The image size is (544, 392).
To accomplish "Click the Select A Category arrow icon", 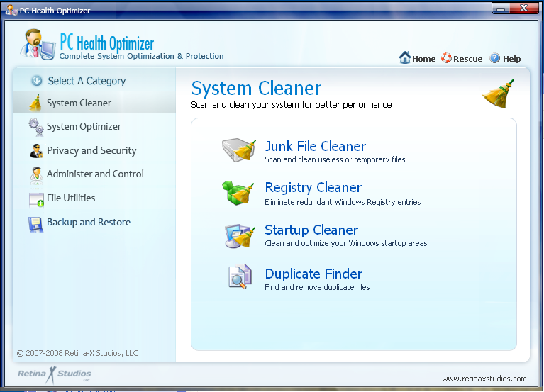I will click(37, 81).
